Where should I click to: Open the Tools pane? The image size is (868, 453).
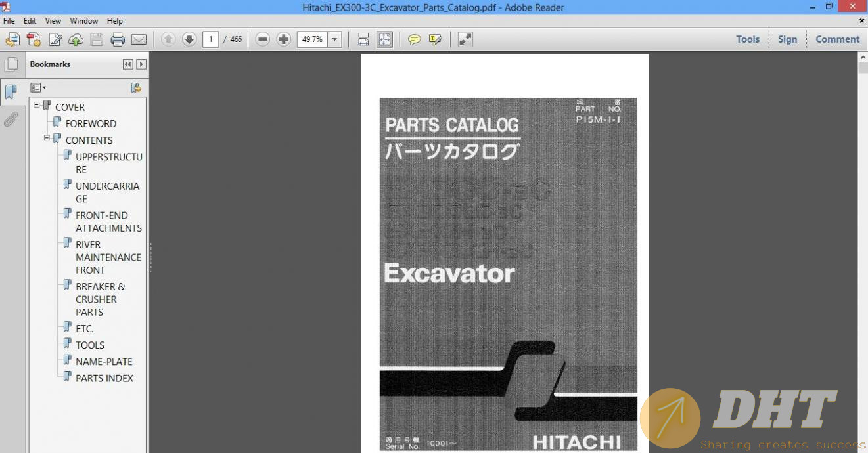point(748,39)
